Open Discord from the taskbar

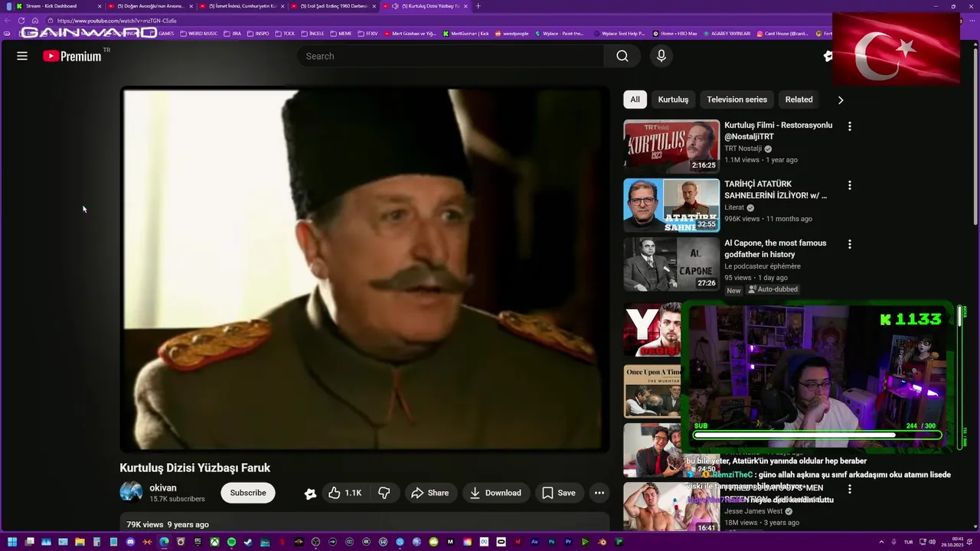coord(130,542)
